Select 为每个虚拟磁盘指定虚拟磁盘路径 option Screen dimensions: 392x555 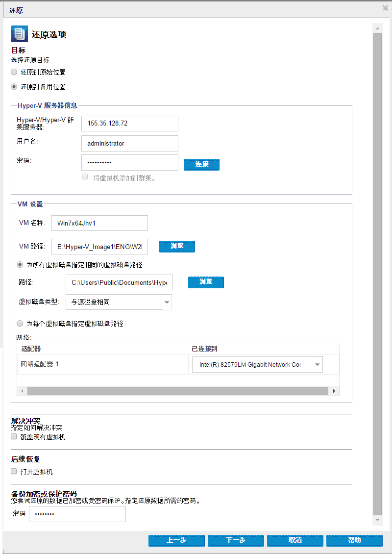tap(20, 323)
